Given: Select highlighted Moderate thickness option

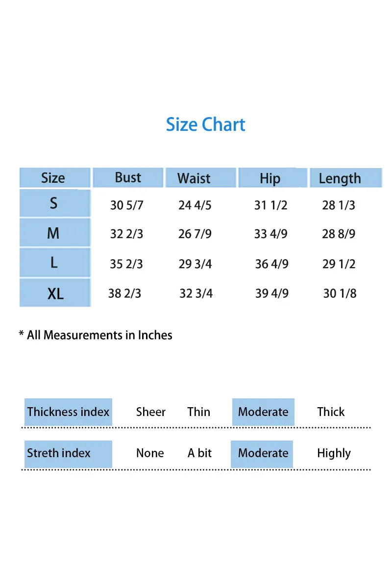Looking at the screenshot, I should tap(263, 412).
